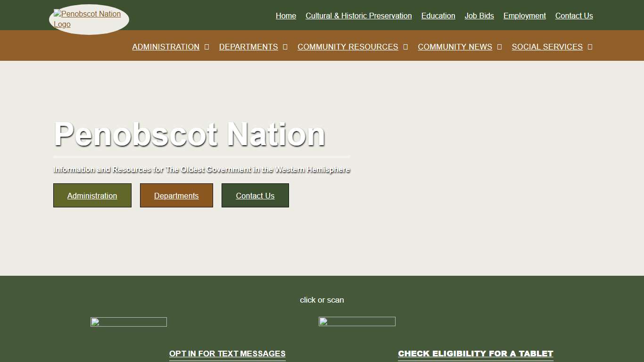Select Job Bids in the top navigation

pos(479,16)
